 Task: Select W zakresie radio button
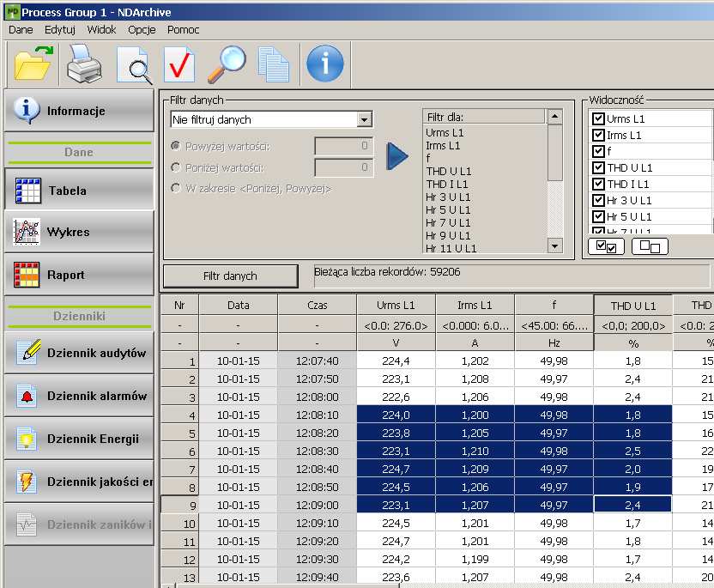(x=175, y=188)
